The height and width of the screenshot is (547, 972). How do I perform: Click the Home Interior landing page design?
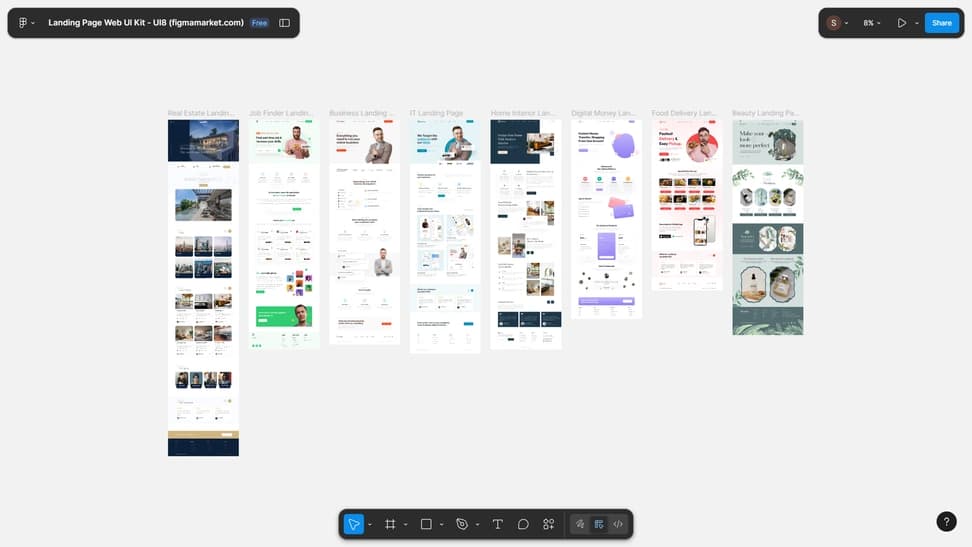point(526,234)
